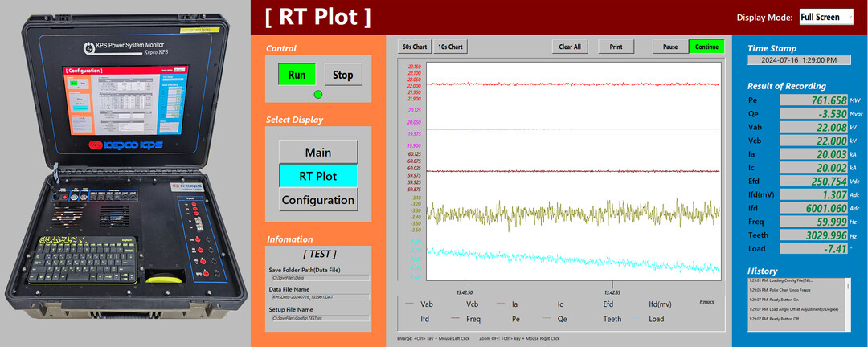Click the Time Stamp field
Image resolution: width=868 pixels, height=347 pixels.
pos(799,60)
